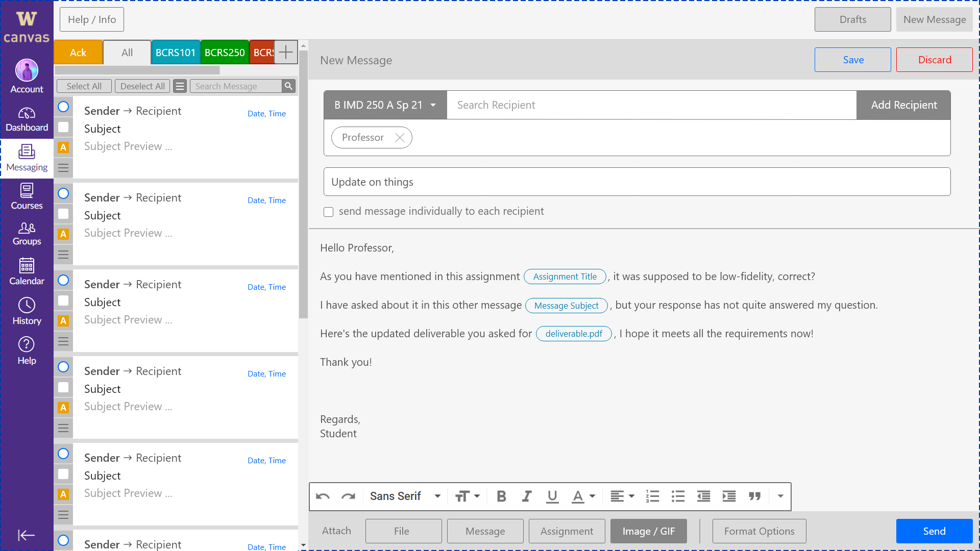Insert a block quote

(x=754, y=496)
